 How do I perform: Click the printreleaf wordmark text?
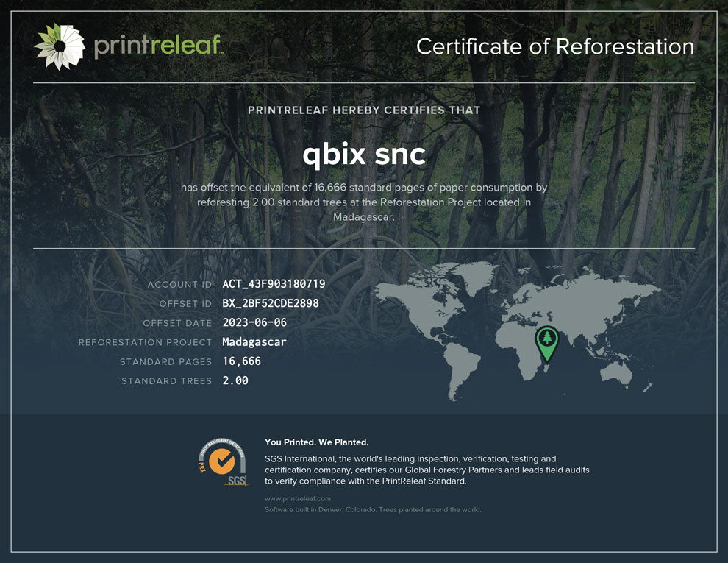click(158, 46)
